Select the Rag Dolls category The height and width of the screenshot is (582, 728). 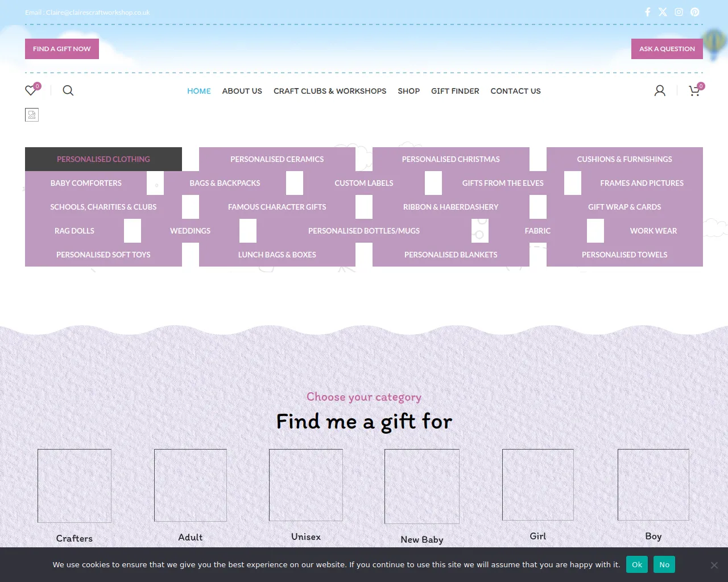(x=75, y=231)
